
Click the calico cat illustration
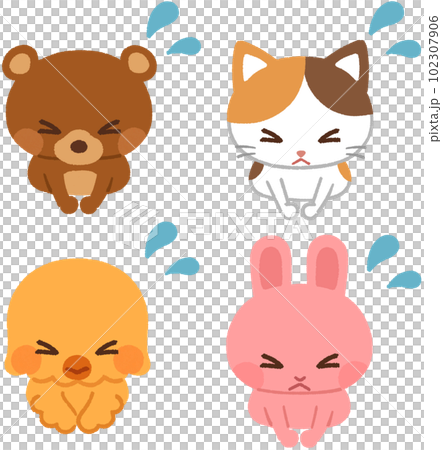(300, 129)
